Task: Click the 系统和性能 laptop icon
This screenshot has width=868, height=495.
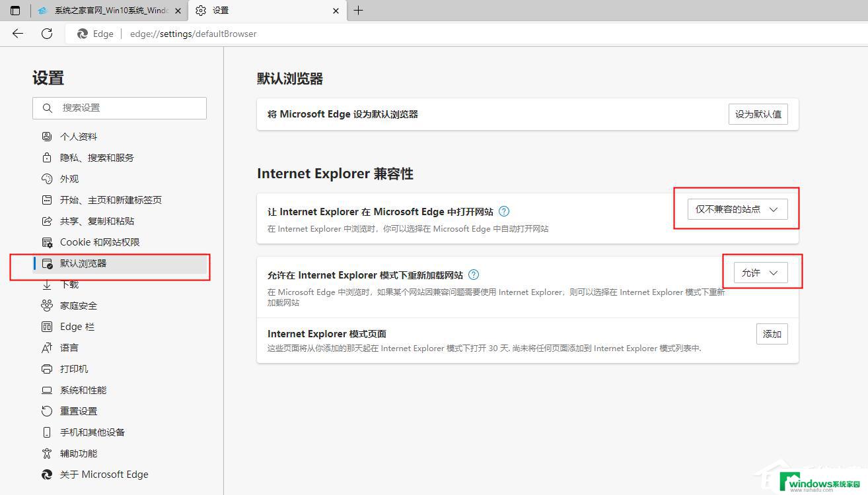Action: coord(47,390)
